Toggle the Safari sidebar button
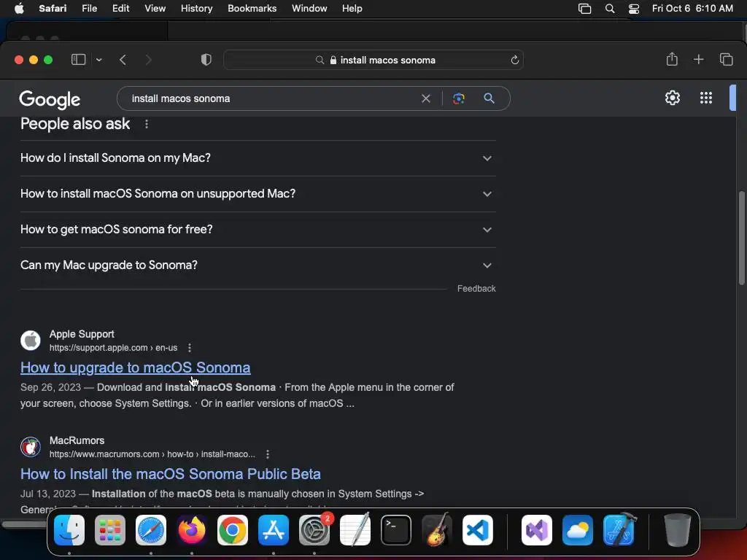Image resolution: width=747 pixels, height=560 pixels. click(x=78, y=60)
